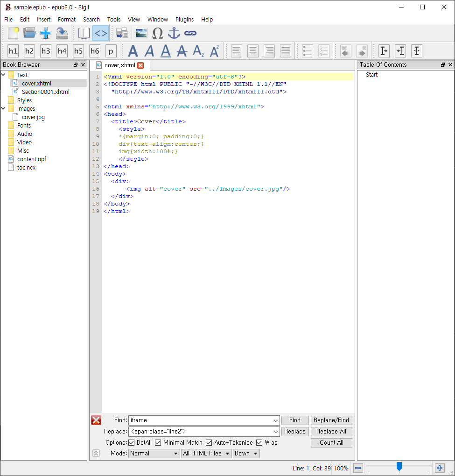Click the Replace All button
The width and height of the screenshot is (455, 476).
click(331, 431)
